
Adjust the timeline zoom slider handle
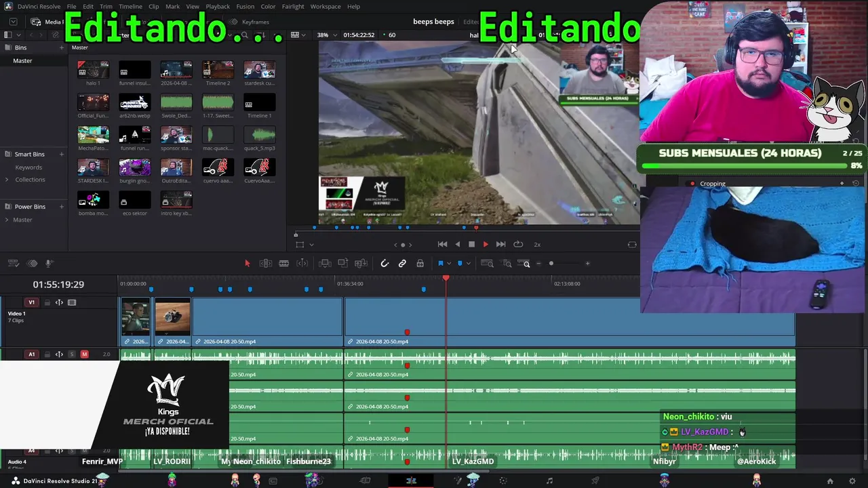click(x=551, y=264)
